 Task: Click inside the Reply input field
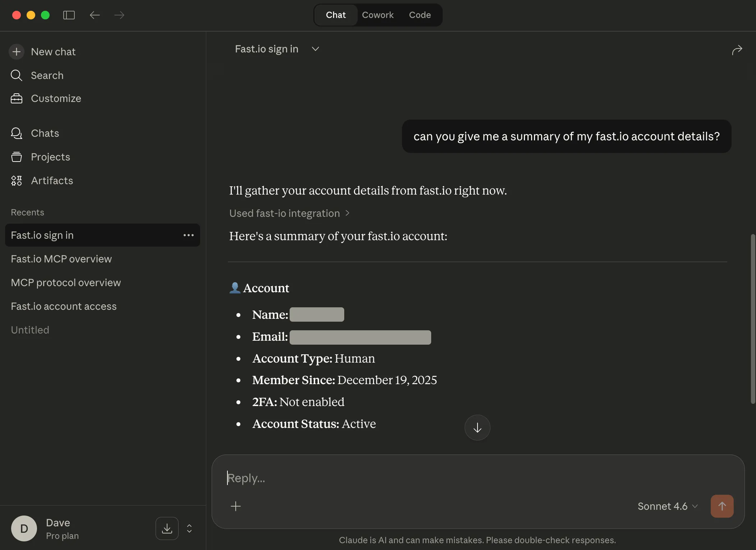pos(359,478)
